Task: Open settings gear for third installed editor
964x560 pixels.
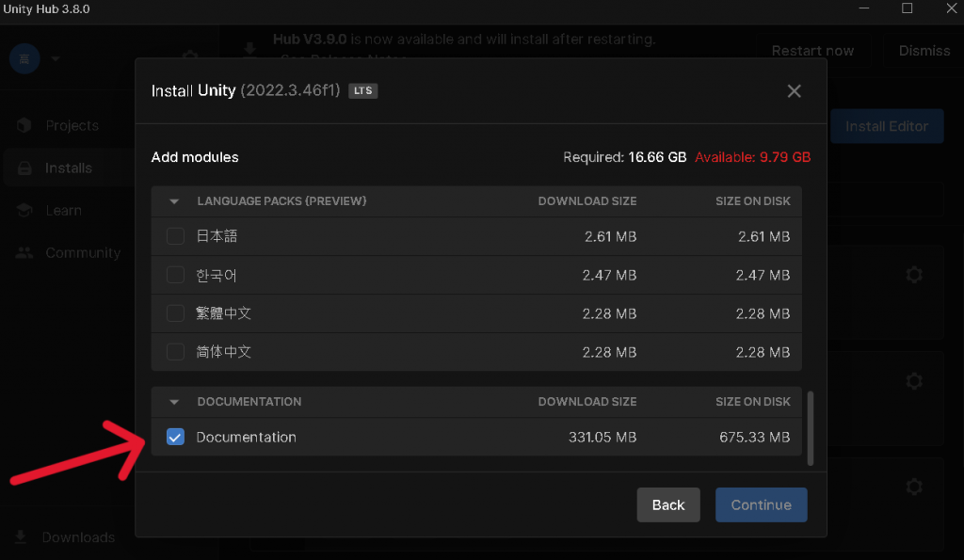Action: [x=914, y=487]
